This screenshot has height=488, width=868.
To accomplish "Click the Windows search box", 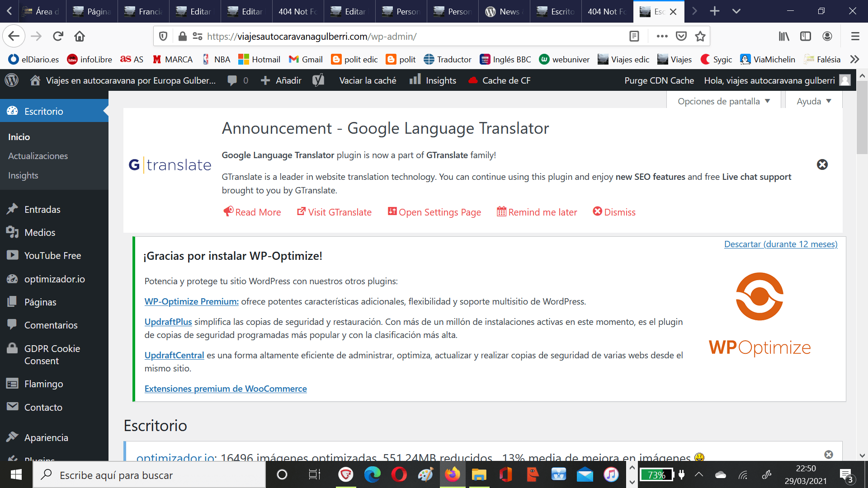I will (149, 475).
